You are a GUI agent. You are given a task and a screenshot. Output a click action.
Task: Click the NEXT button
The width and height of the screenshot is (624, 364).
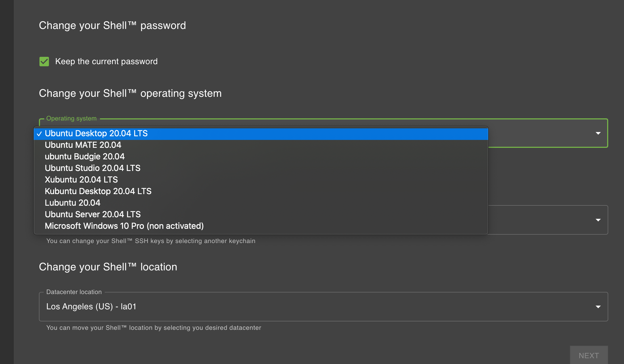[589, 355]
